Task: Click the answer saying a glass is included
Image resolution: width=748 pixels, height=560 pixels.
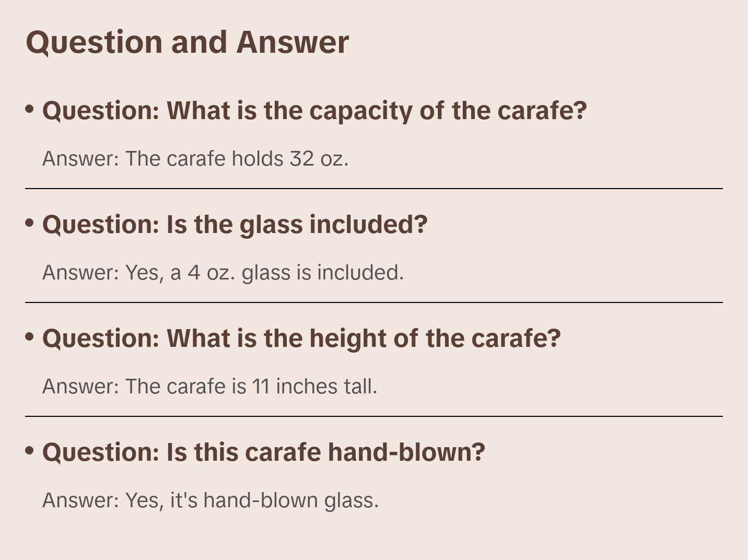Action: (x=223, y=273)
